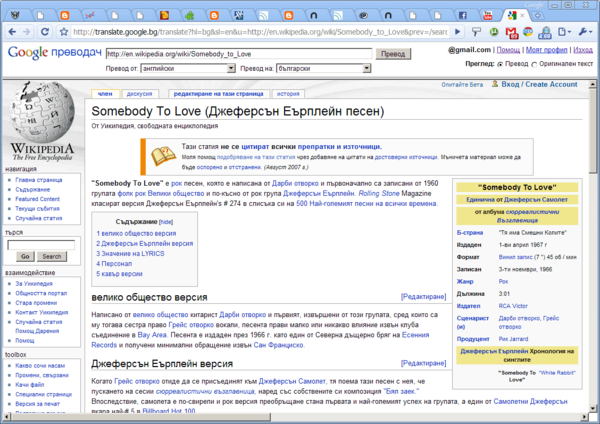Image resolution: width=600 pixels, height=424 pixels.
Task: Click the horizontal scrollbar right arrow
Action: pos(584,416)
